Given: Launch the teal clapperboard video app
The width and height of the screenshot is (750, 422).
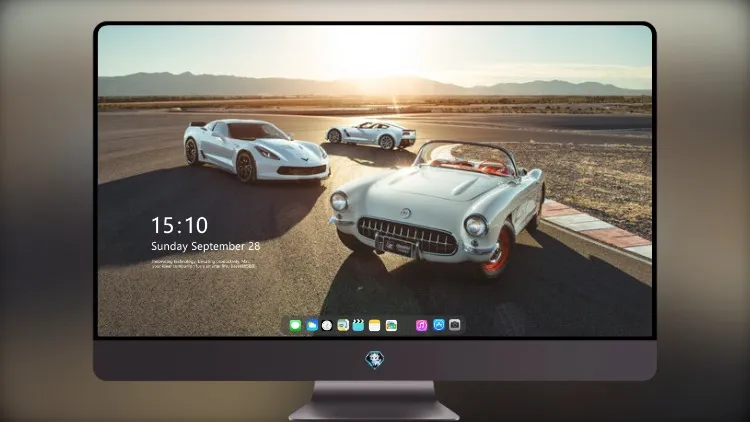Looking at the screenshot, I should [358, 325].
